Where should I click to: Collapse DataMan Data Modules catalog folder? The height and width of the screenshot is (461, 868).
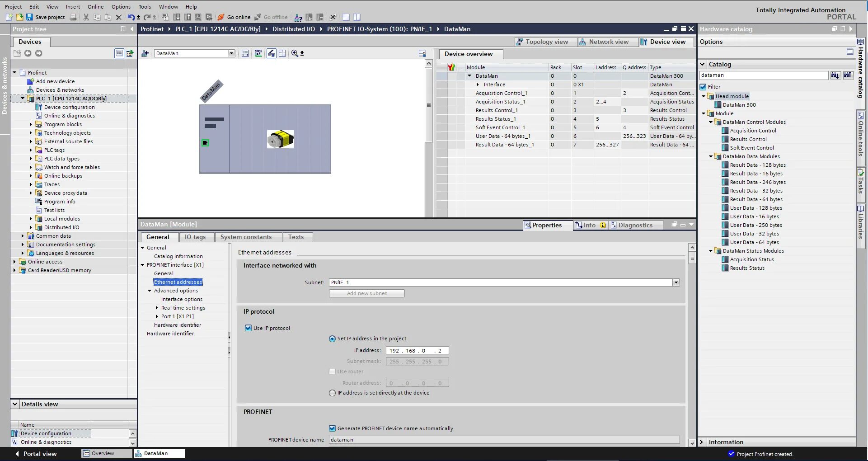[x=711, y=156]
